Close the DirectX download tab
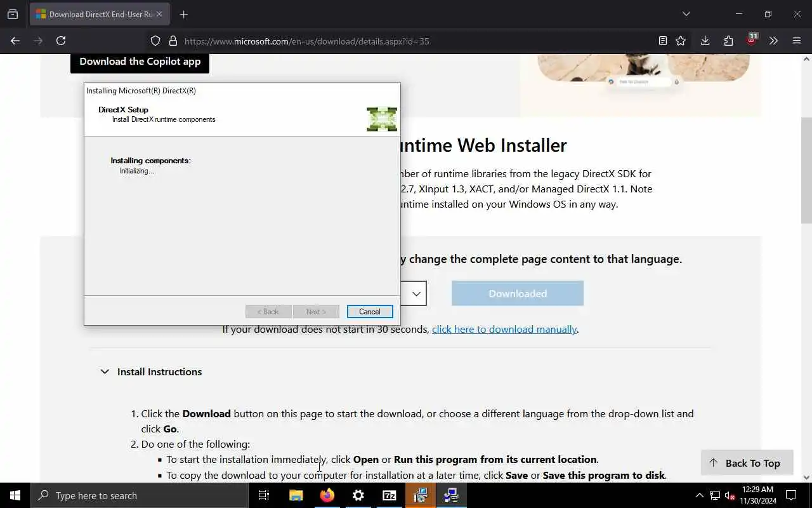812x508 pixels. tap(159, 14)
